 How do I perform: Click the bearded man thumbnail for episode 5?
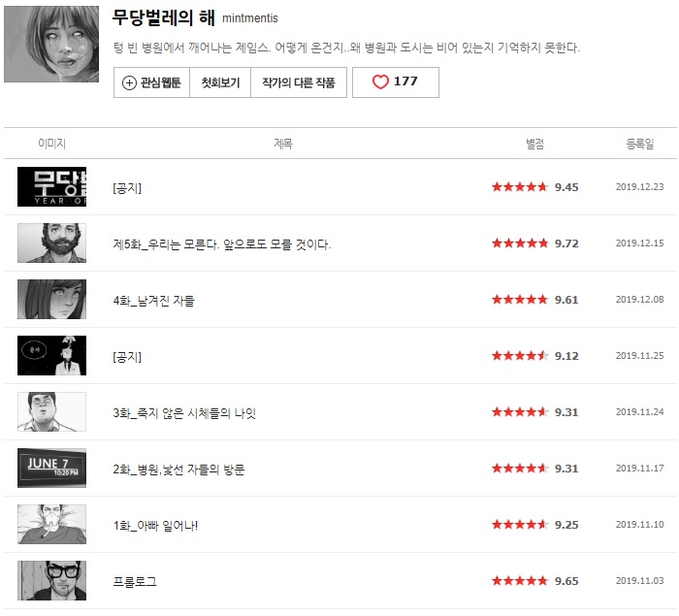tap(51, 243)
